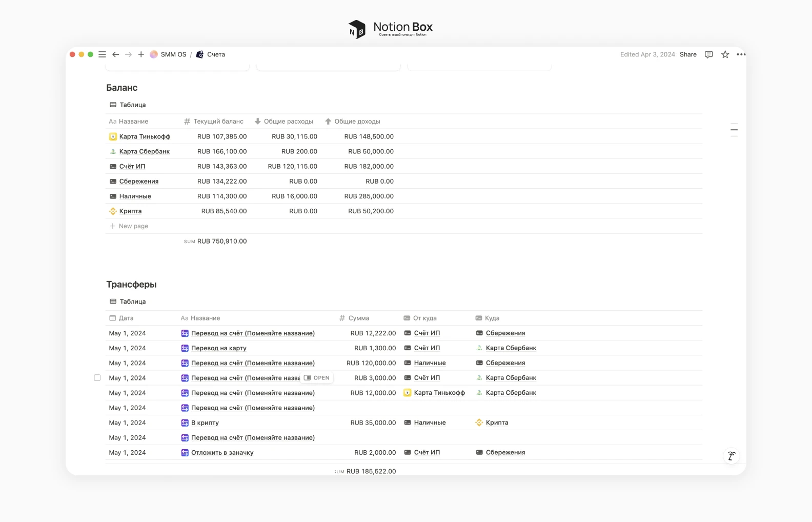The width and height of the screenshot is (812, 522).
Task: Open the sidebar hamburger menu
Action: pos(102,54)
